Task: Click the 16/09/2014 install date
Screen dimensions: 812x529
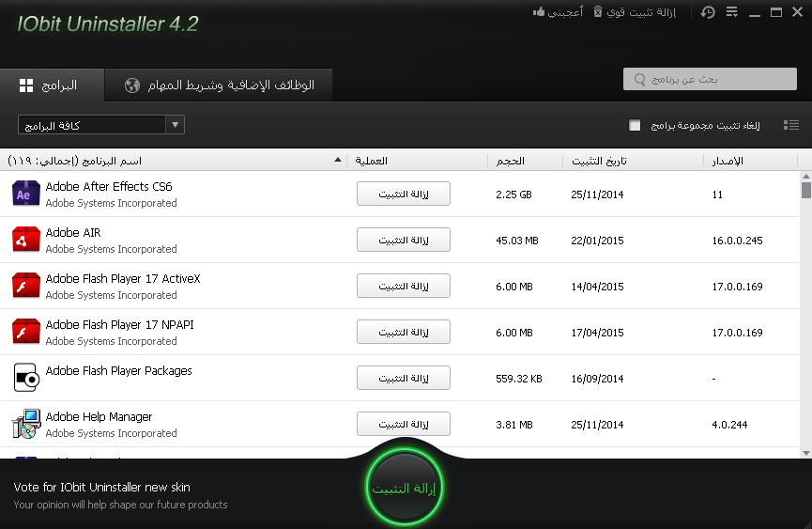Action: pyautogui.click(x=597, y=379)
